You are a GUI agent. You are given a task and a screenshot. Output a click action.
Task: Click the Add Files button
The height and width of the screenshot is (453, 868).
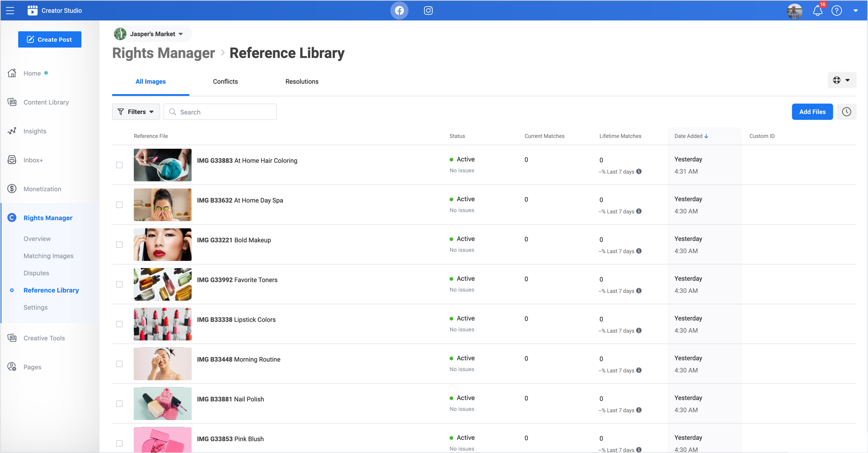(x=812, y=112)
